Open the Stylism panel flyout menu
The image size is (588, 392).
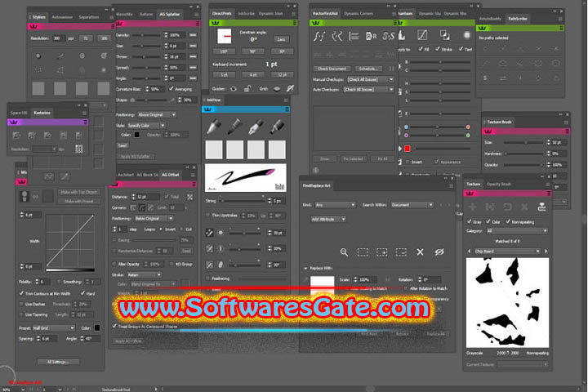click(112, 17)
